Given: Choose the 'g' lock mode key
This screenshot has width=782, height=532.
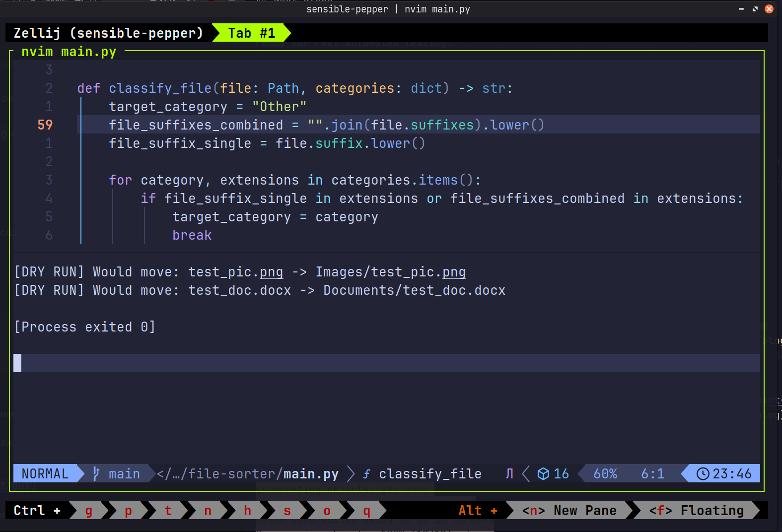Looking at the screenshot, I should (89, 510).
